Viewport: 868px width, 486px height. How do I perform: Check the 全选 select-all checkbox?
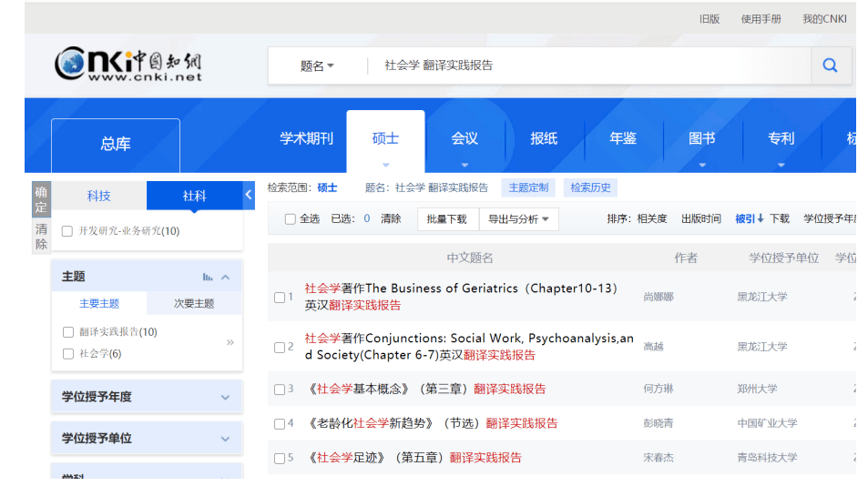point(290,219)
